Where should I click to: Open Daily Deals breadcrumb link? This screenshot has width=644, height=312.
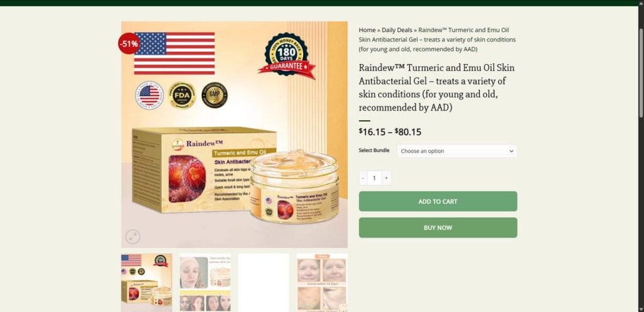[x=397, y=30]
